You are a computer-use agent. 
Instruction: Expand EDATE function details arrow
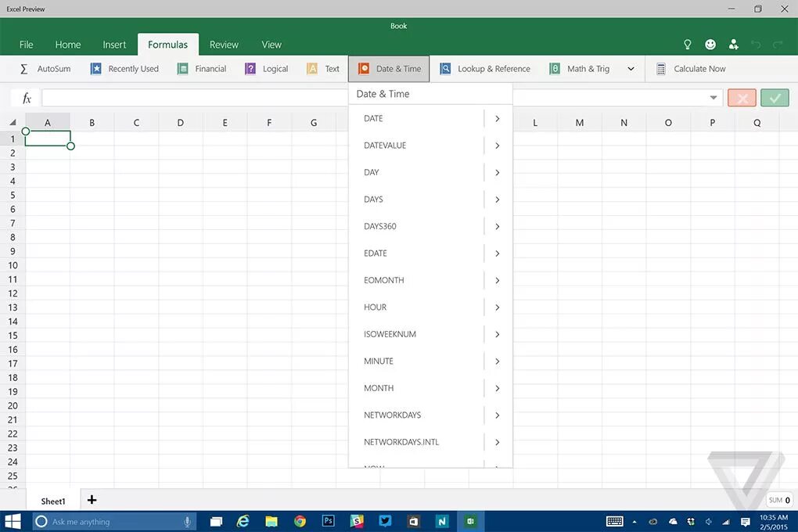(x=498, y=253)
